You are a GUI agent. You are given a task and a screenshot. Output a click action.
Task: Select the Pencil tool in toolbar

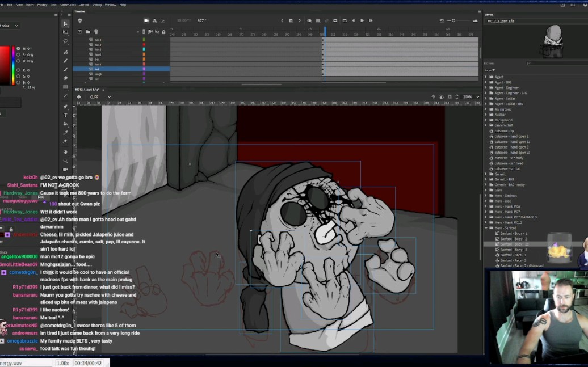point(65,61)
